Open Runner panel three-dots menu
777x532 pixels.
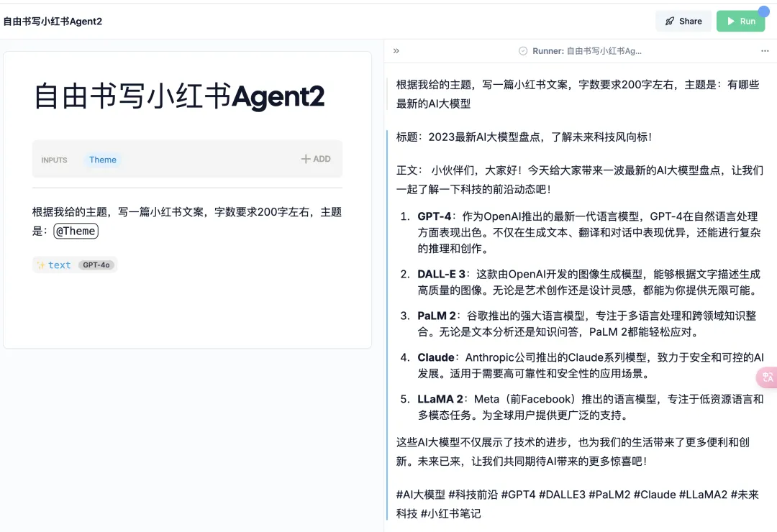point(765,50)
